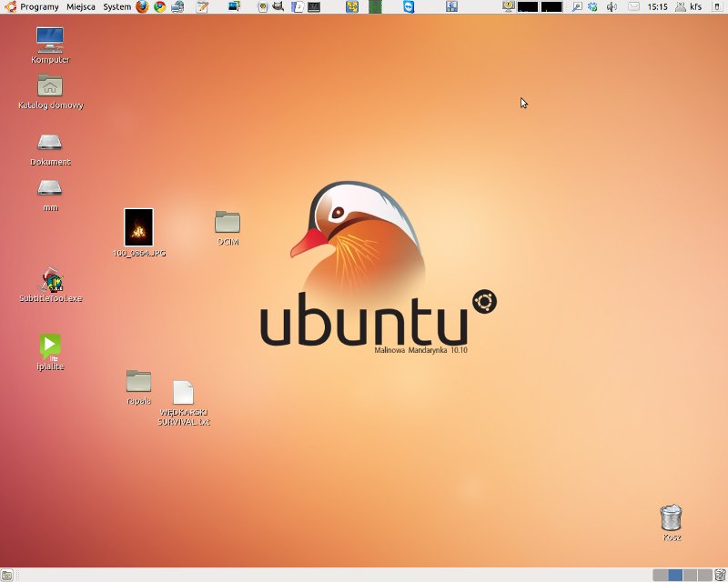Open the Katalog domowy home folder
This screenshot has height=582, width=728.
click(x=50, y=92)
